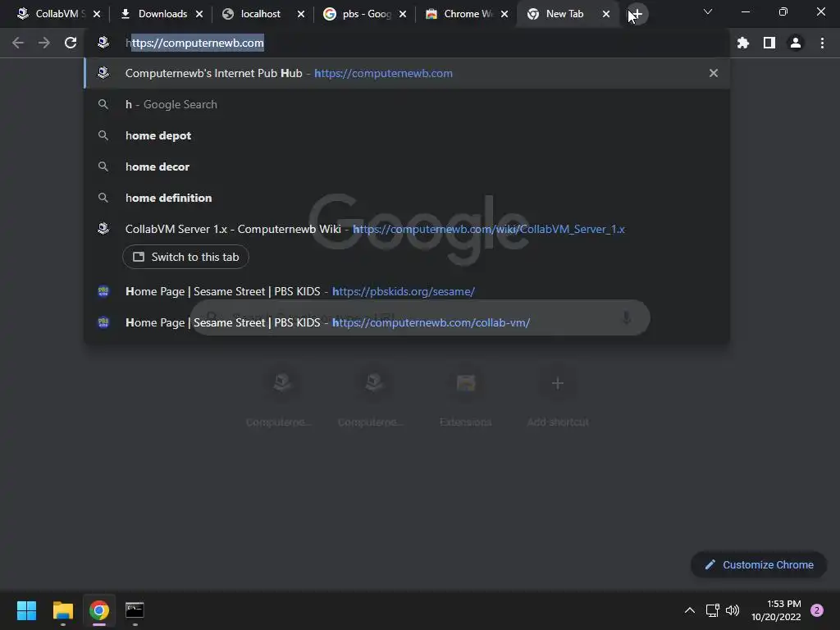This screenshot has height=630, width=840.
Task: Open the notification count badge
Action: pos(817,610)
